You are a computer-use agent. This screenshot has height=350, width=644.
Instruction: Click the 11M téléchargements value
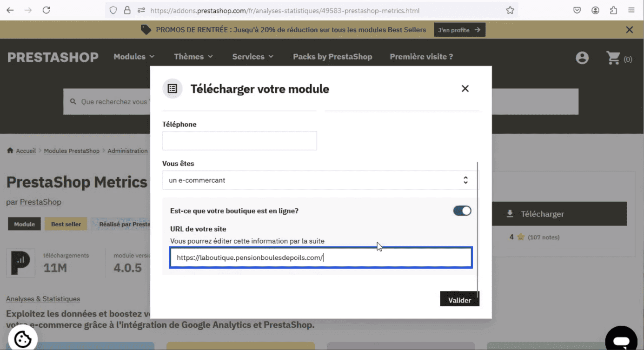[x=55, y=268]
